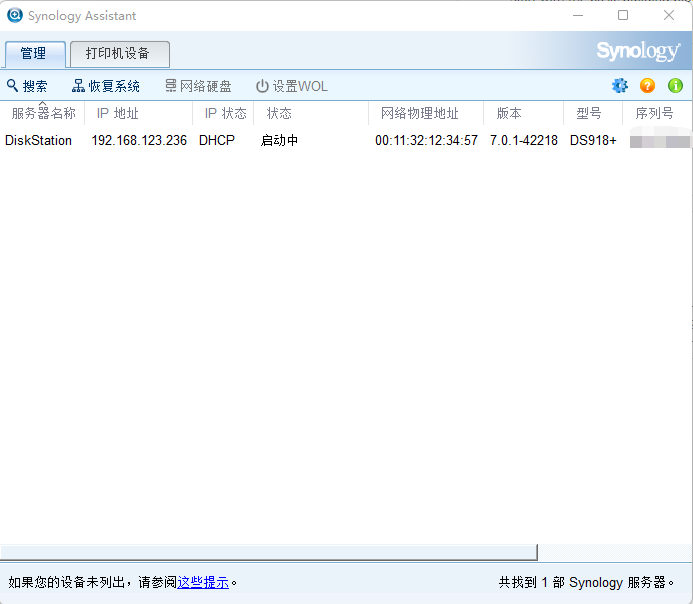
Task: Sort by IP 状态 column header
Action: coord(223,113)
